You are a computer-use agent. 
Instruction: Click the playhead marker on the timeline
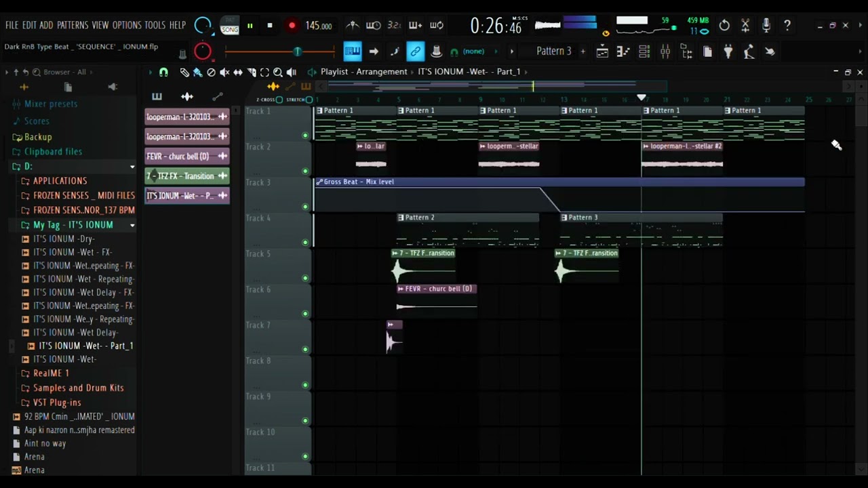(x=642, y=98)
